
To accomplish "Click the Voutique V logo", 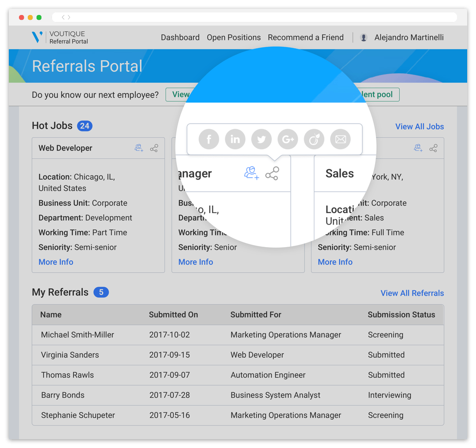I will tap(37, 37).
